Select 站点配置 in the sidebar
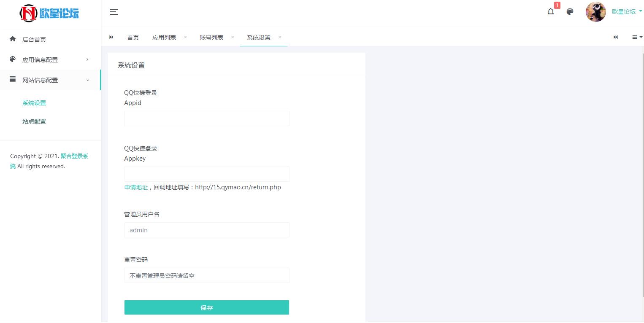The height and width of the screenshot is (323, 644). (34, 121)
